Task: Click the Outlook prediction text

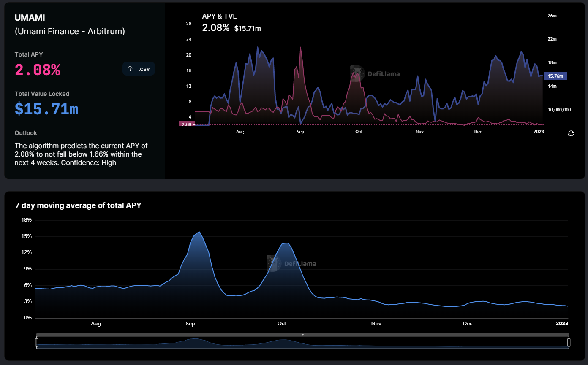Action: (81, 154)
